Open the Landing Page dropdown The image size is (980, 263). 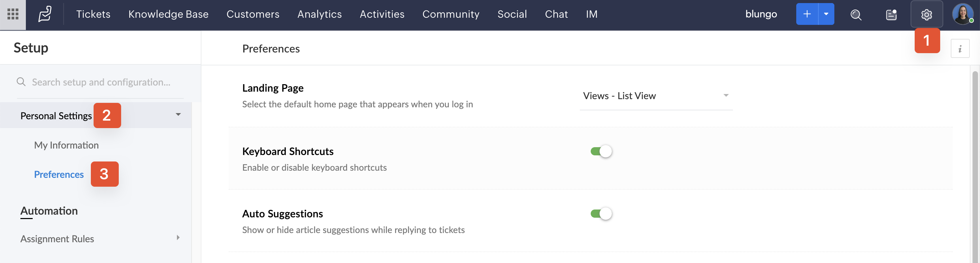coord(656,96)
